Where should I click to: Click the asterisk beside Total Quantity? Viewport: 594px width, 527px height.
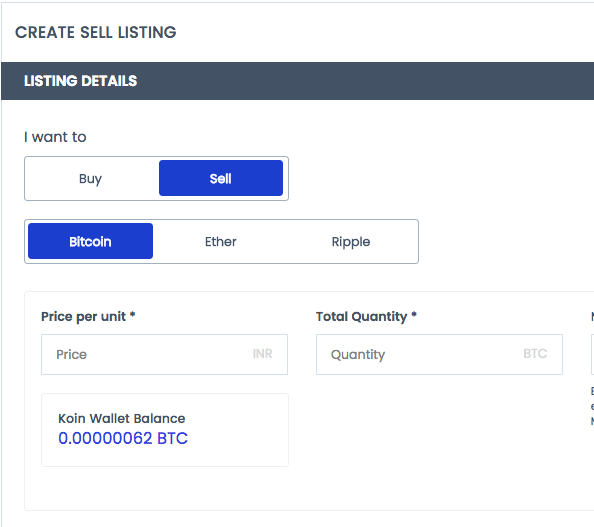click(x=414, y=314)
